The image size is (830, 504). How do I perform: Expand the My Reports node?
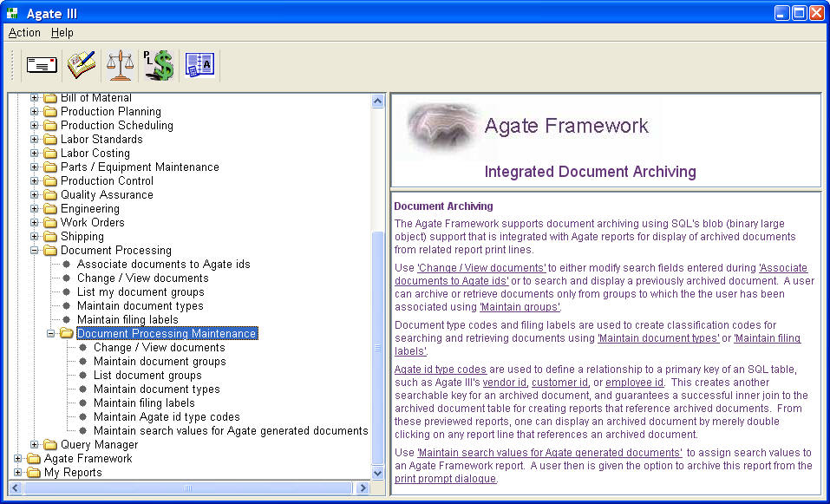click(18, 472)
